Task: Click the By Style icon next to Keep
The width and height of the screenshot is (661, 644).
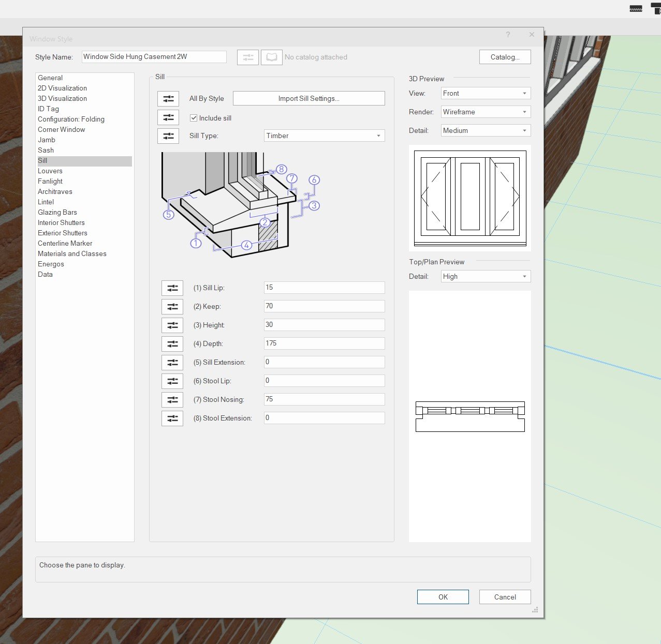Action: tap(172, 306)
